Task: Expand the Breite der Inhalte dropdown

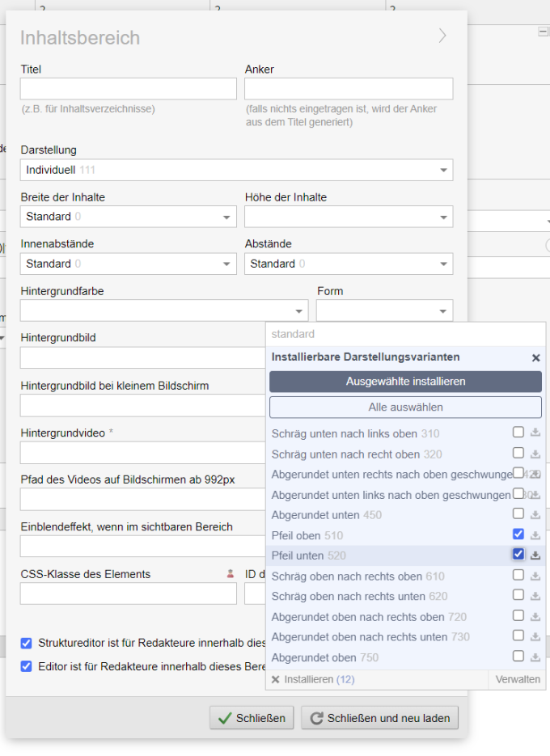Action: (129, 217)
